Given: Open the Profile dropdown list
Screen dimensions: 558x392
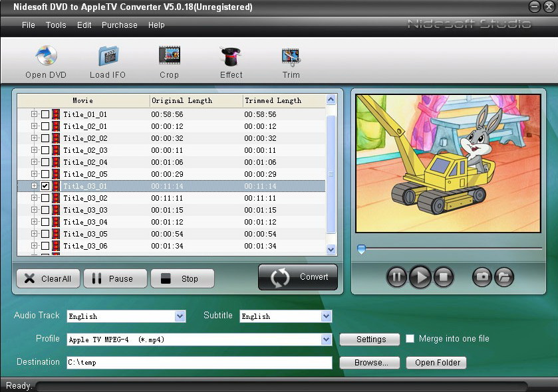Looking at the screenshot, I should pyautogui.click(x=326, y=340).
